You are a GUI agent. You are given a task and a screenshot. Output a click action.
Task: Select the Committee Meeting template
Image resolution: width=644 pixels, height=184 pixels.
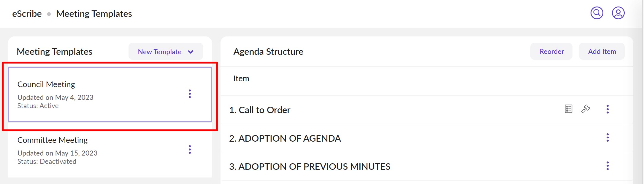pyautogui.click(x=53, y=140)
